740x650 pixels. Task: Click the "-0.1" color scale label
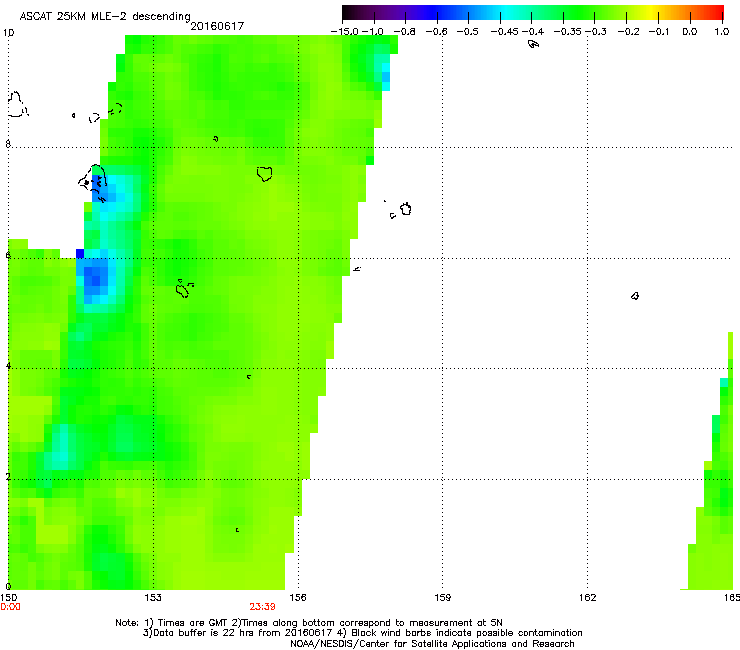tap(659, 32)
